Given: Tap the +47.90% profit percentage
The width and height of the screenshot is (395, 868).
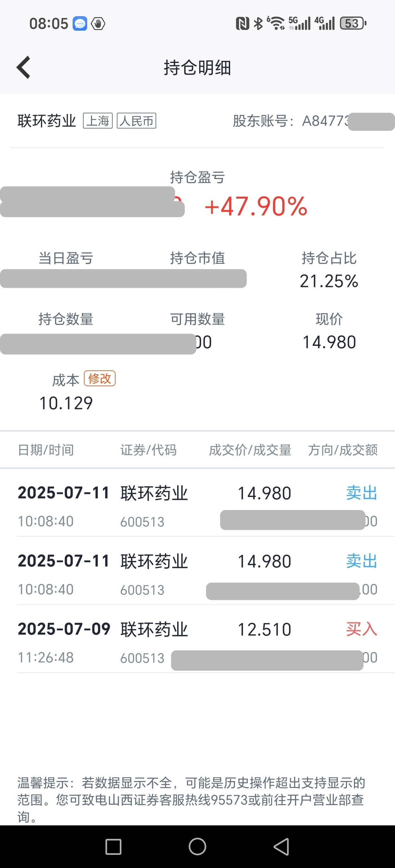Looking at the screenshot, I should tap(256, 206).
